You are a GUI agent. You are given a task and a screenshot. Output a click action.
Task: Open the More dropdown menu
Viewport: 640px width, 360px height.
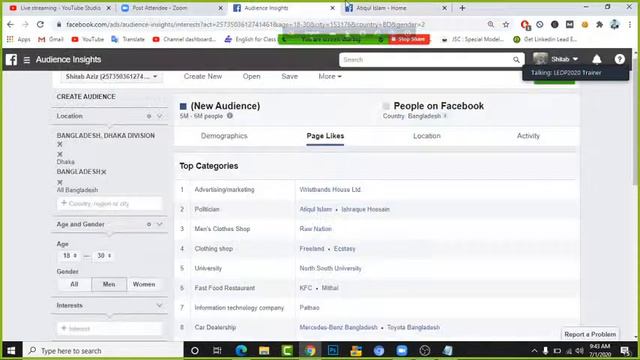tap(330, 76)
